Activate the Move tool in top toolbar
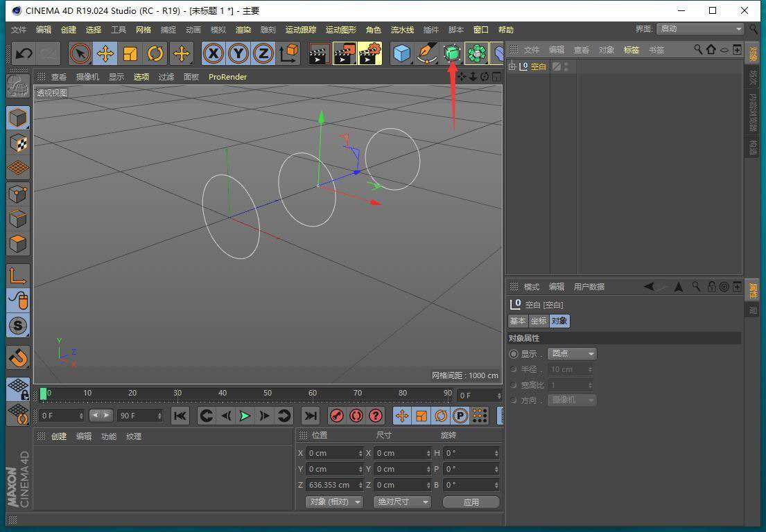 [x=105, y=53]
